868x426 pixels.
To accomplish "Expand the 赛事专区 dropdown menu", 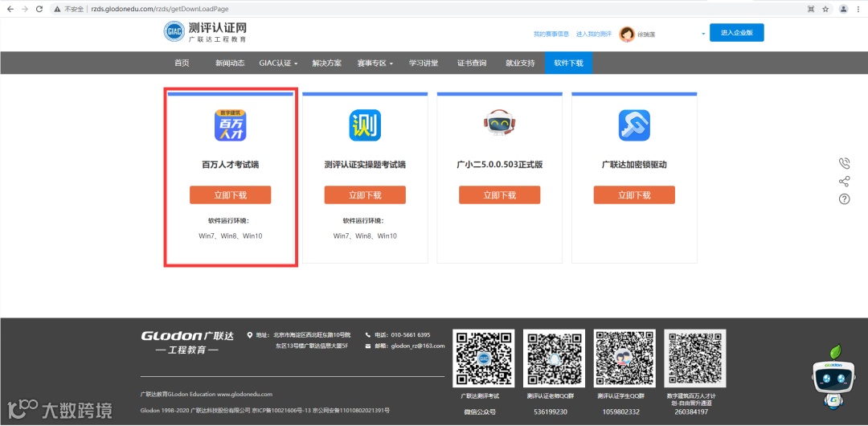I will [x=375, y=63].
